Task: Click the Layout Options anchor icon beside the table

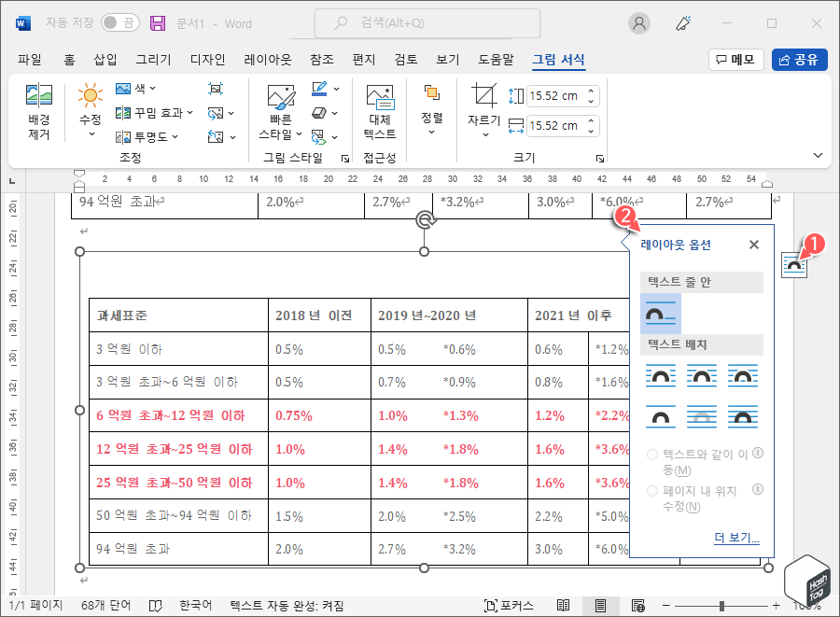Action: point(794,264)
